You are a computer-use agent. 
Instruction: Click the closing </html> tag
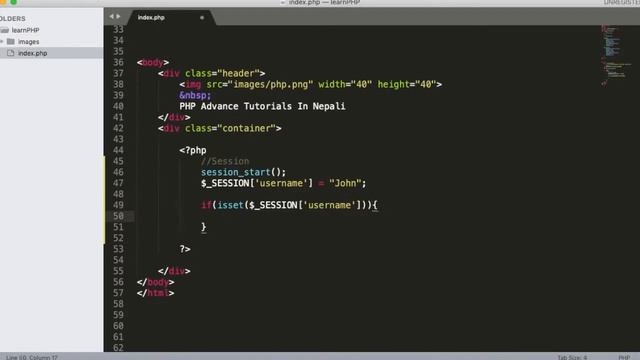(x=156, y=293)
